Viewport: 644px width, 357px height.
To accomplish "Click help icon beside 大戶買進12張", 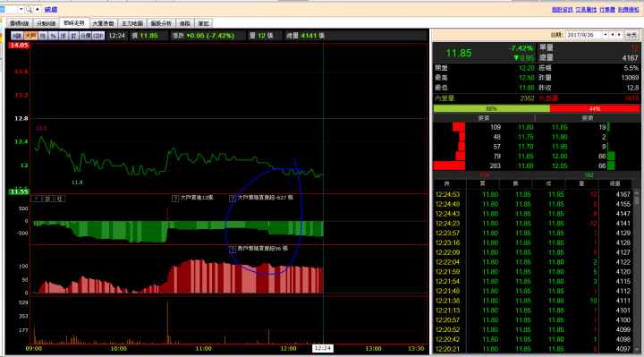I will click(x=175, y=199).
